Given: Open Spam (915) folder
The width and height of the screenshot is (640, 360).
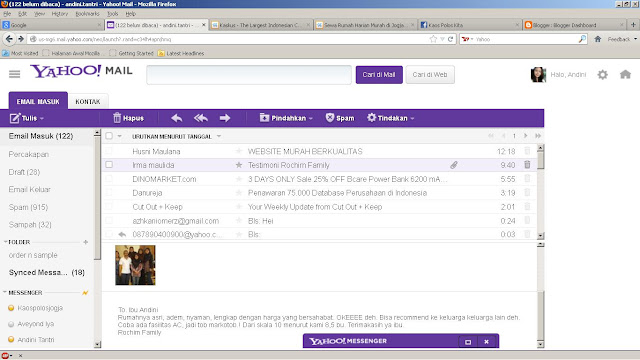Looking at the screenshot, I should click(28, 207).
